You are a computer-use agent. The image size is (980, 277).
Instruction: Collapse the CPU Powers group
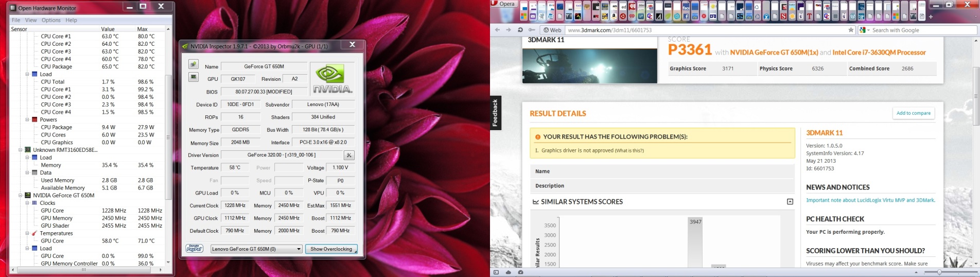tap(27, 119)
